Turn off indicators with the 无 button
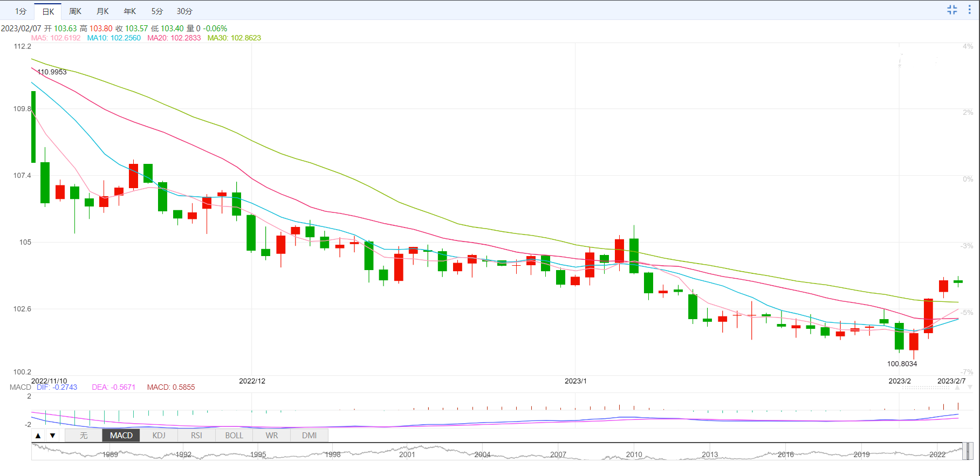 click(x=84, y=436)
